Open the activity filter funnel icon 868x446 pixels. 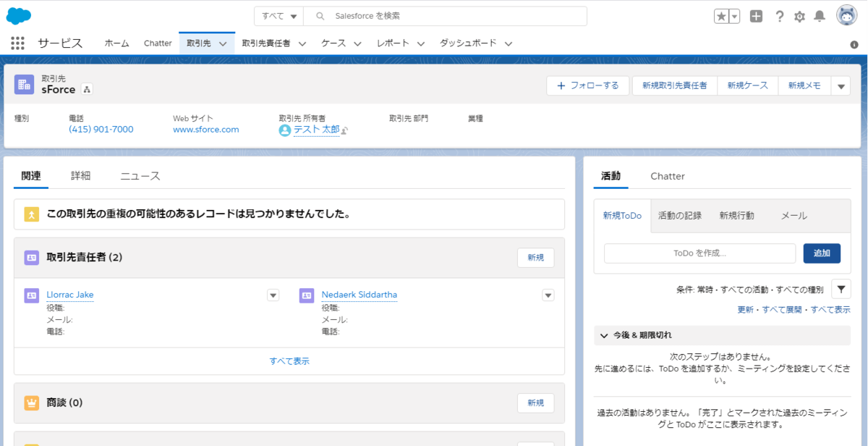(841, 289)
